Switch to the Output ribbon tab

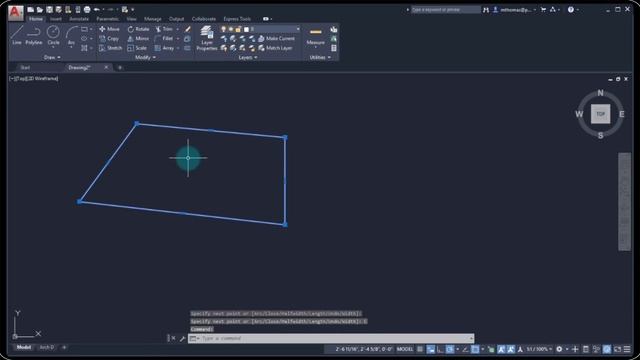coord(176,19)
